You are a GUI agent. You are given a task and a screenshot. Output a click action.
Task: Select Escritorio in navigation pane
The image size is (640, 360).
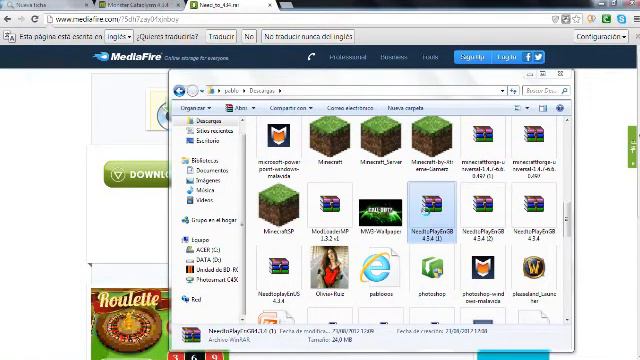pos(207,141)
